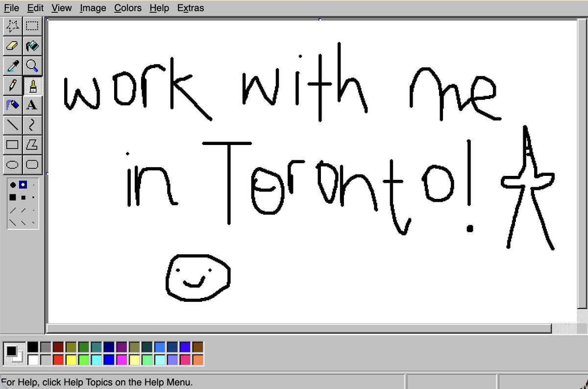
Task: Click the foreground/background color indicator box
Action: pos(14,354)
